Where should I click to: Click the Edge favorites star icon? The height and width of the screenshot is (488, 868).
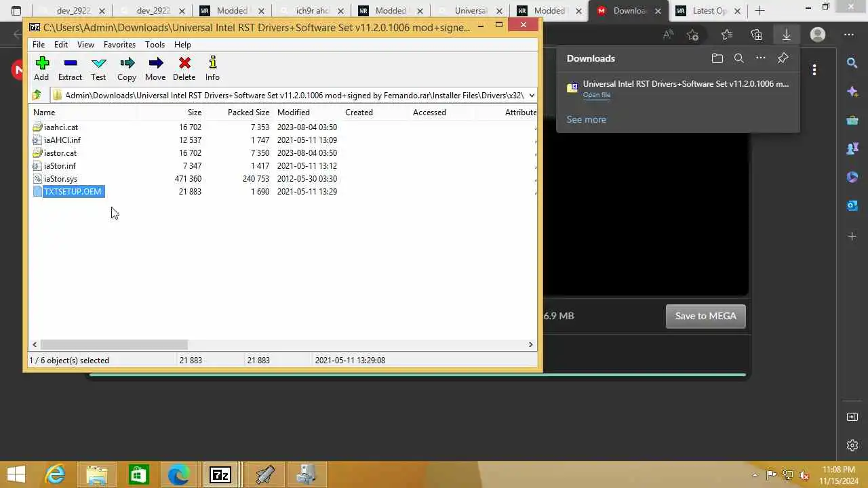coord(727,35)
